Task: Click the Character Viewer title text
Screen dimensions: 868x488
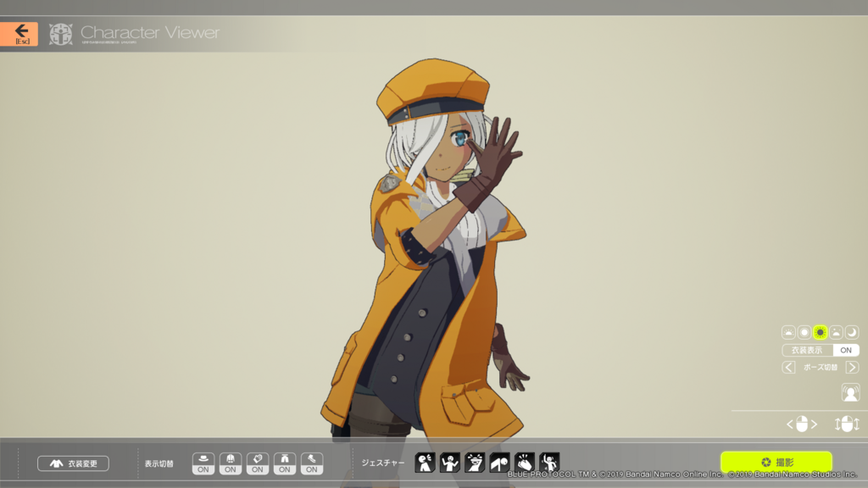Action: coord(150,32)
